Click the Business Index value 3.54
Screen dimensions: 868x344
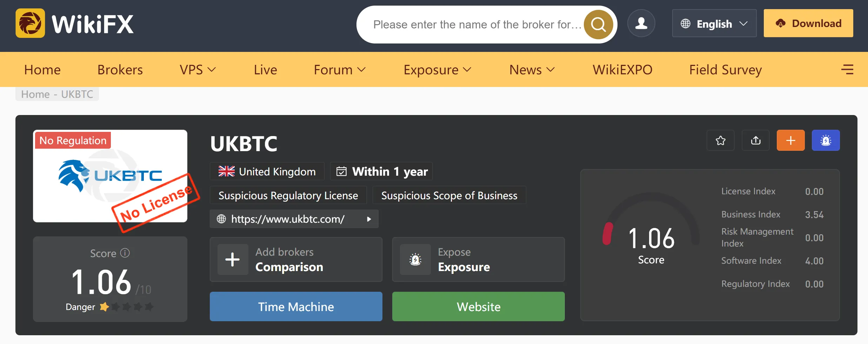[814, 215]
